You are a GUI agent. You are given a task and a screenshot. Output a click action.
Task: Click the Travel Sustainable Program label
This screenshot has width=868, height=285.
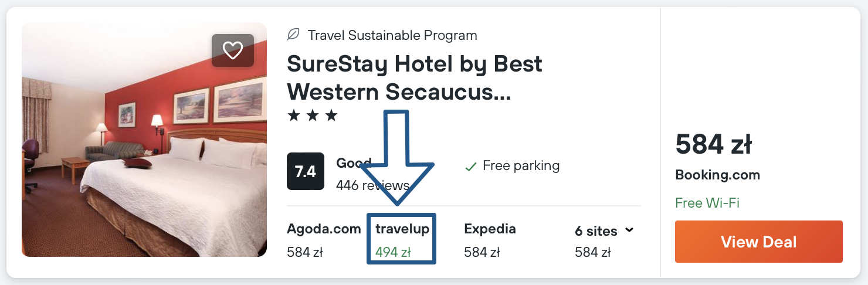pyautogui.click(x=392, y=35)
